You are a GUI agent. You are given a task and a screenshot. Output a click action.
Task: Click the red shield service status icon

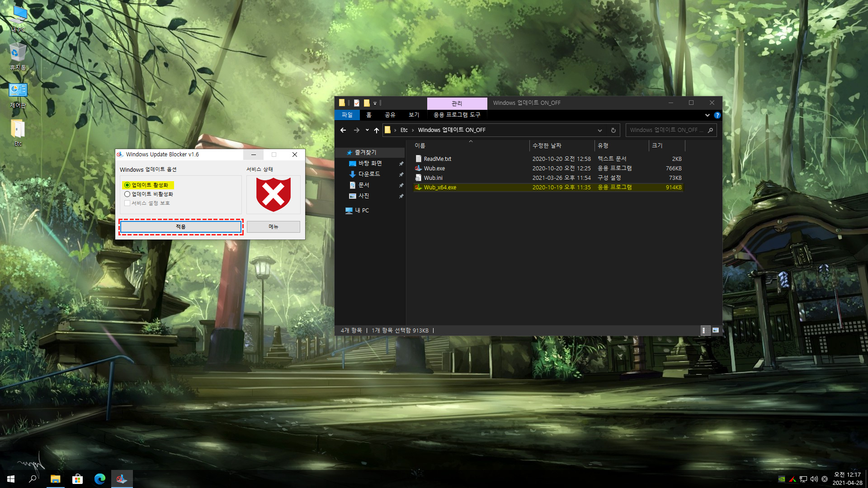(274, 194)
